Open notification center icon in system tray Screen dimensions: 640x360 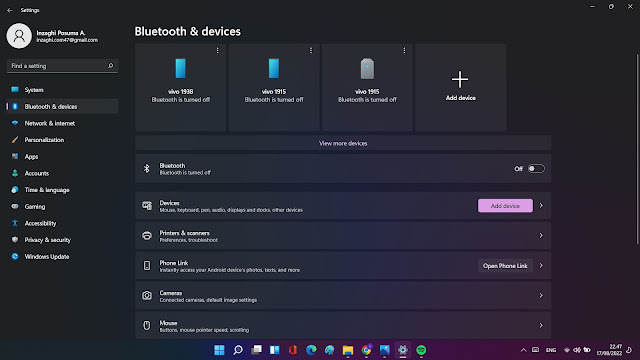(629, 350)
